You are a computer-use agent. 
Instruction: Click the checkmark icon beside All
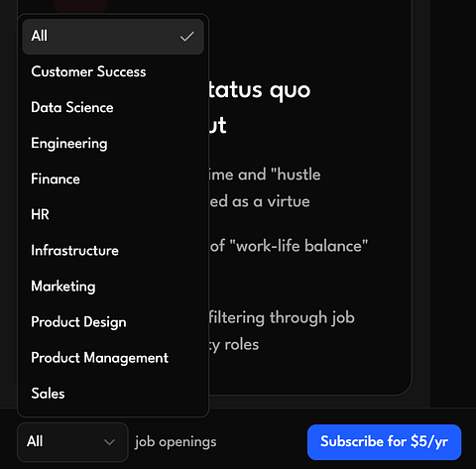[187, 37]
